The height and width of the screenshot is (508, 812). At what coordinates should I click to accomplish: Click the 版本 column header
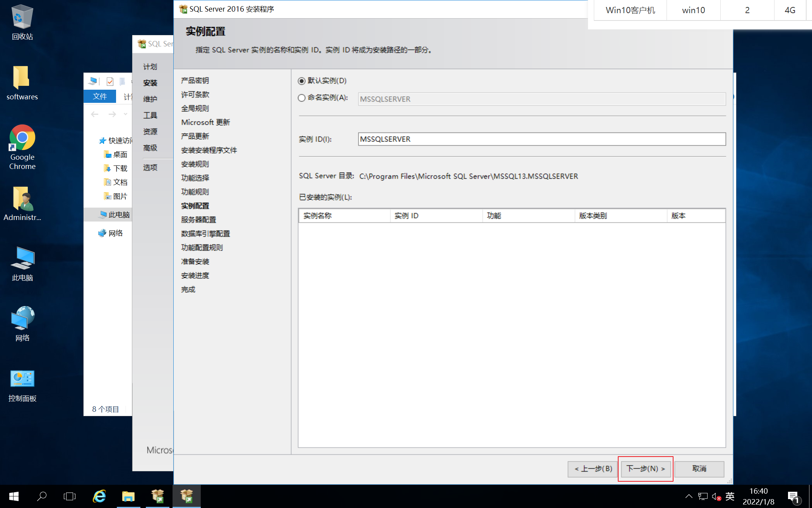[x=696, y=216]
